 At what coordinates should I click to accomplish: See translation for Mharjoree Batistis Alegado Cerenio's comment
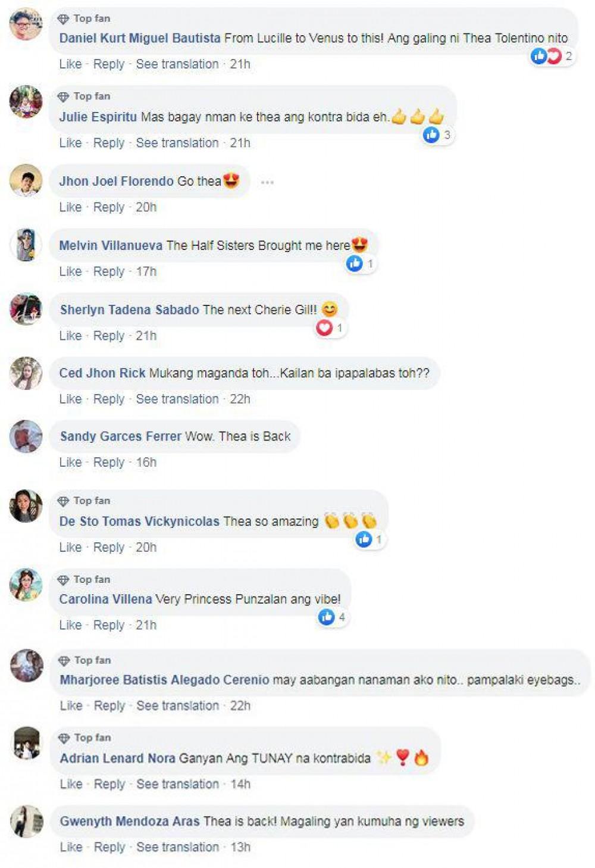178,705
